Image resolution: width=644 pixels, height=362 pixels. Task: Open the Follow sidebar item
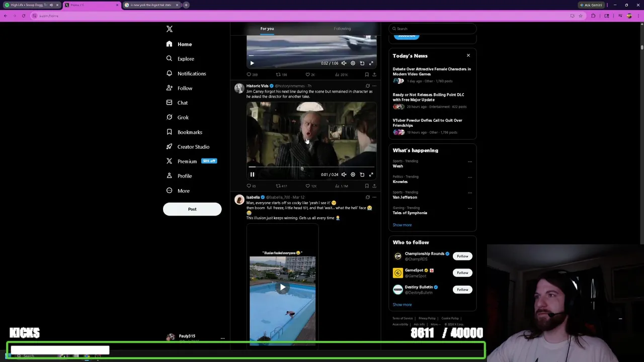point(179,88)
